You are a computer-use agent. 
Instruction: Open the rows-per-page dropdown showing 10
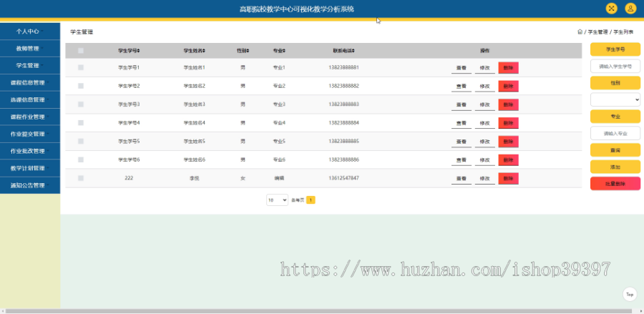click(x=277, y=200)
